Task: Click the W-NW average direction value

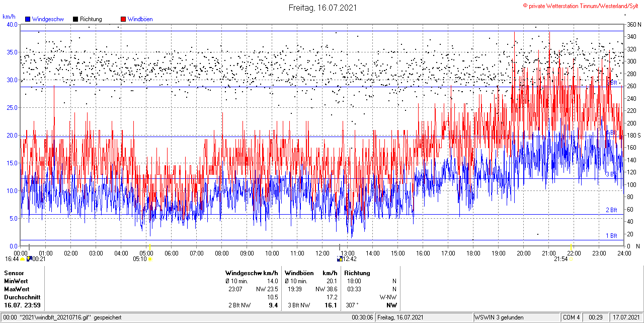Action: (388, 297)
